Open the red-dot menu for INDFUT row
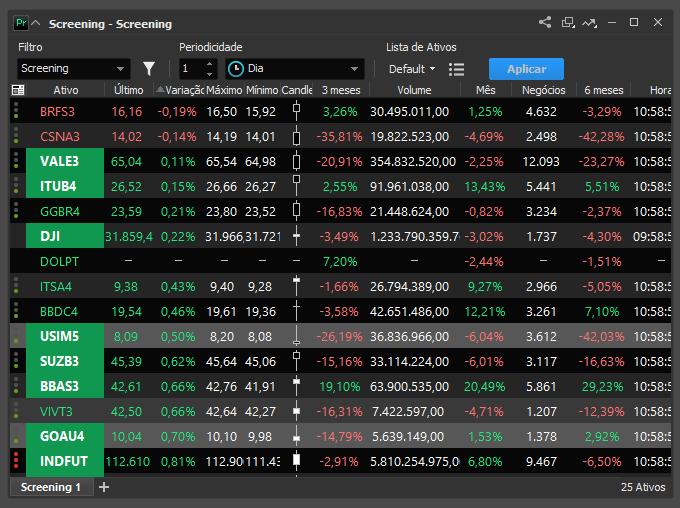This screenshot has height=508, width=680. coord(16,460)
